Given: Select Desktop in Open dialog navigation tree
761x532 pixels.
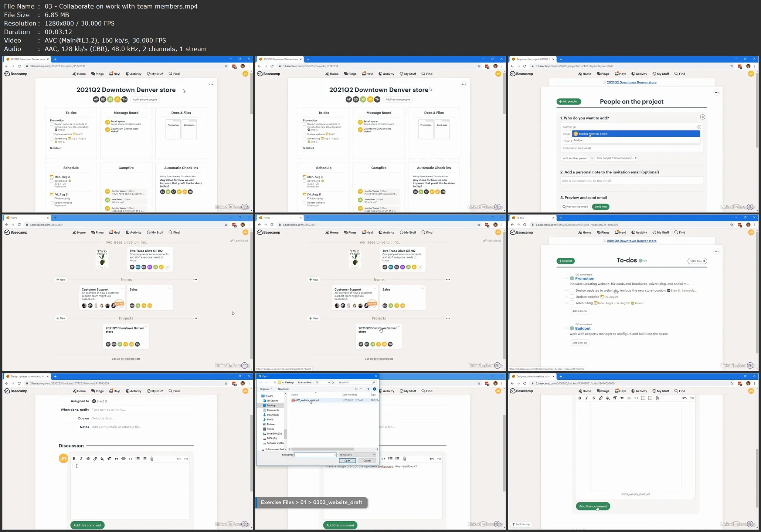Looking at the screenshot, I should (271, 406).
